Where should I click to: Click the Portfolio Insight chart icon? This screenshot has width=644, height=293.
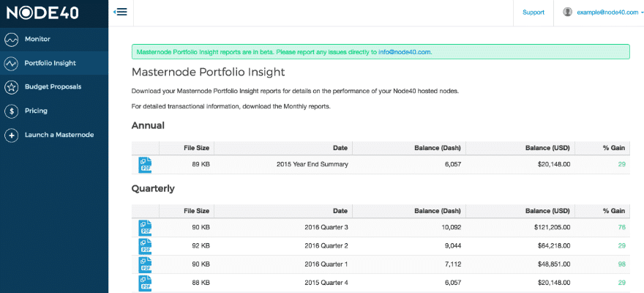click(x=12, y=64)
